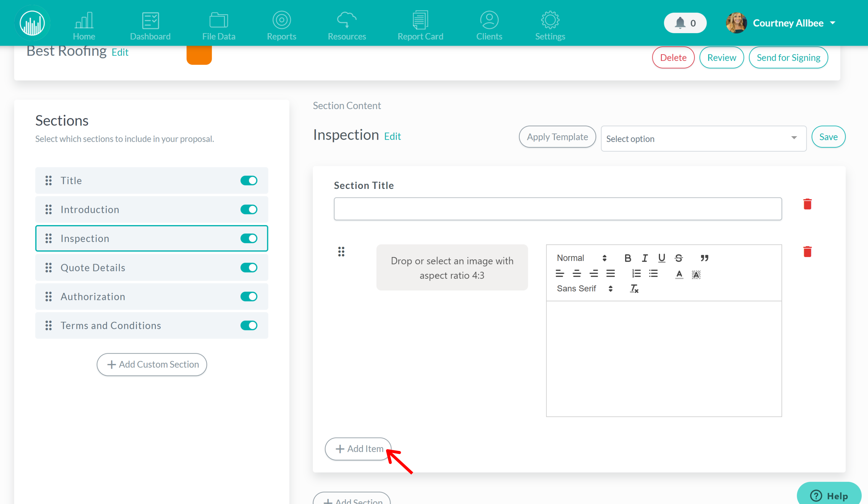Click the Introduction row drag handle
Image resolution: width=868 pixels, height=504 pixels.
(49, 209)
